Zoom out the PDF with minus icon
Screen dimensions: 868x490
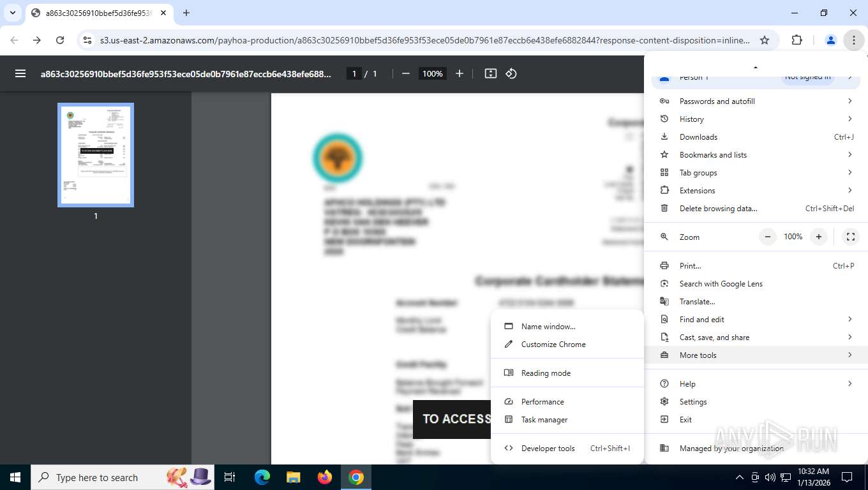click(x=405, y=73)
